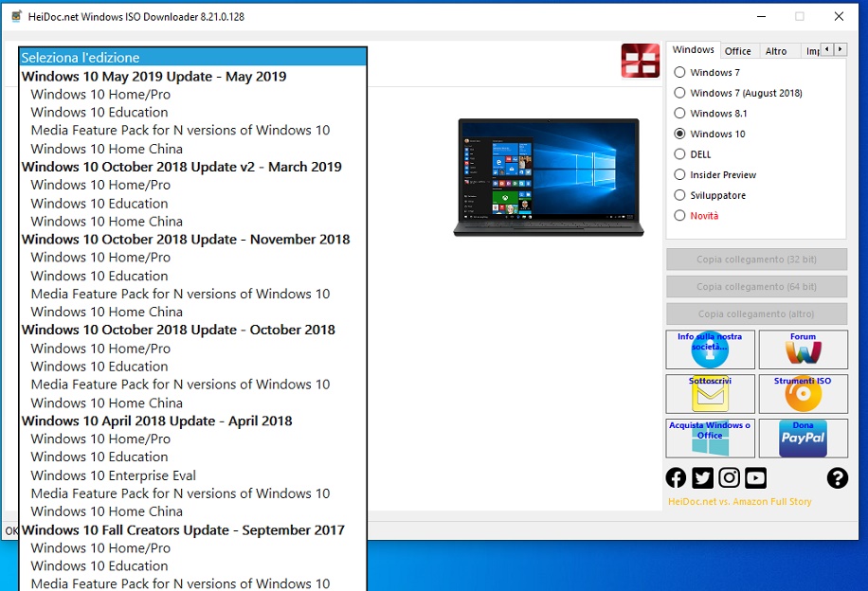Choose Media Feature Pack under October 2018 - October
Viewport: 868px width, 591px height.
(x=192, y=385)
